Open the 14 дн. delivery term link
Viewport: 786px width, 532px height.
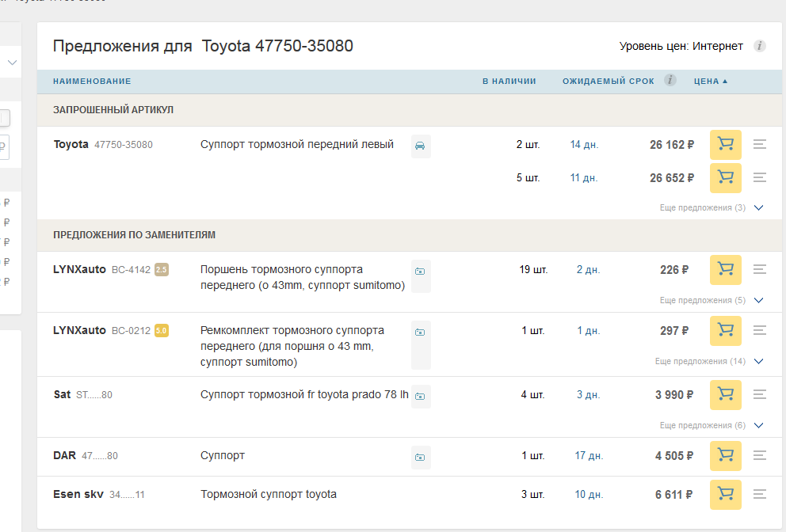click(584, 145)
